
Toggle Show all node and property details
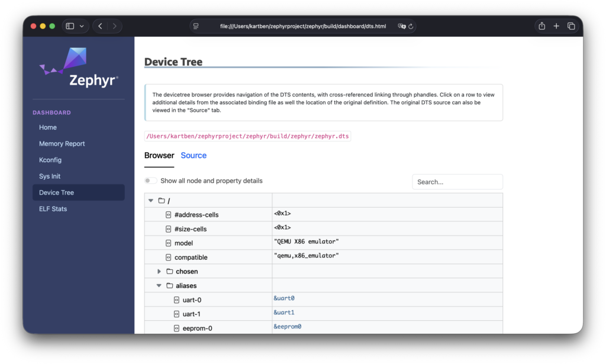pos(151,181)
